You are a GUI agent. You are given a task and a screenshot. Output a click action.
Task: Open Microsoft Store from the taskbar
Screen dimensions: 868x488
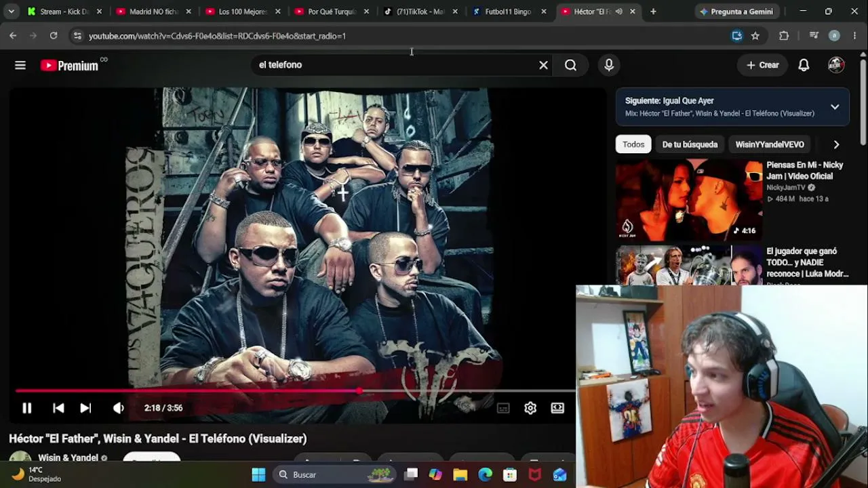pos(510,474)
